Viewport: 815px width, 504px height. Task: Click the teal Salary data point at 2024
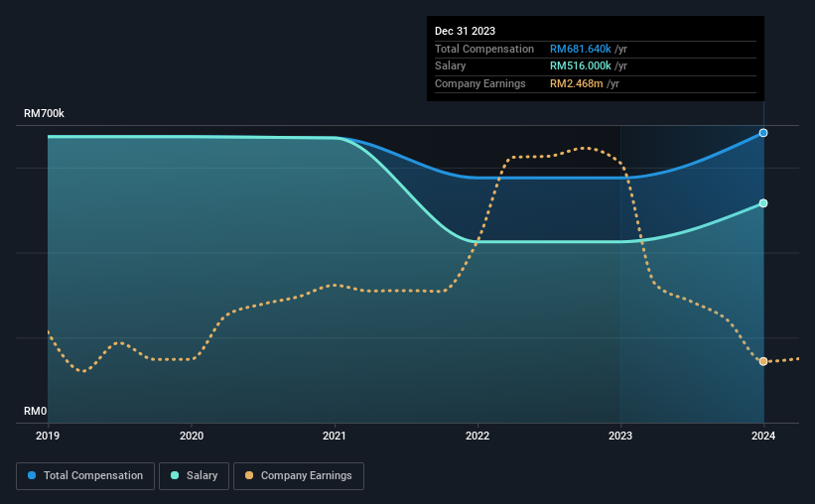763,203
